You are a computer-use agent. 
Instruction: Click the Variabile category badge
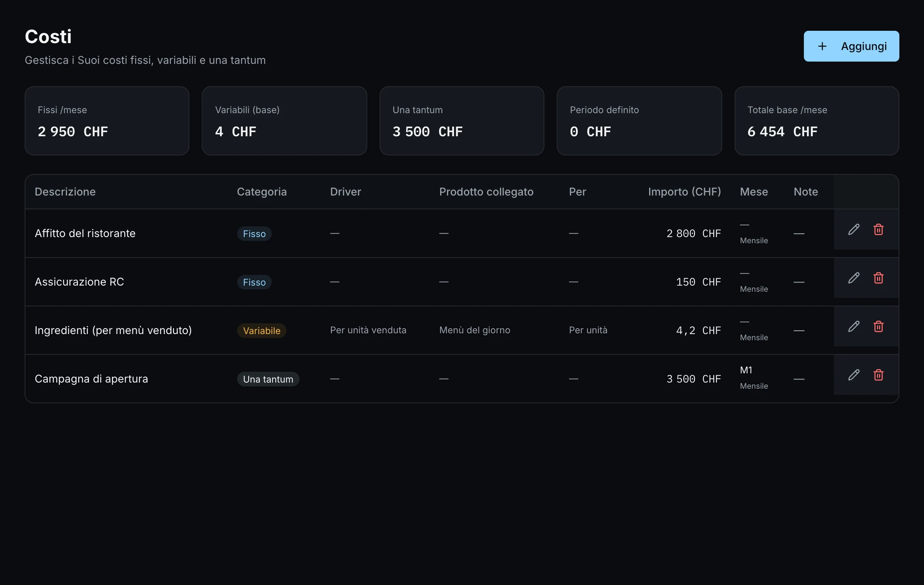(x=261, y=331)
